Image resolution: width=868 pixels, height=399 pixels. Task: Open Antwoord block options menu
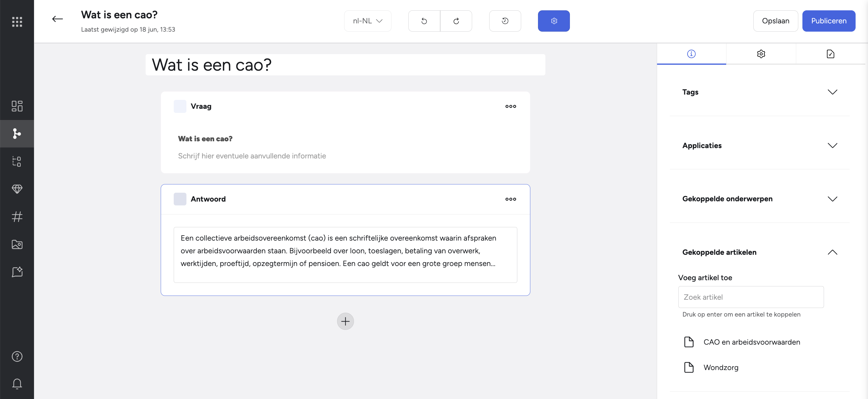click(x=511, y=199)
